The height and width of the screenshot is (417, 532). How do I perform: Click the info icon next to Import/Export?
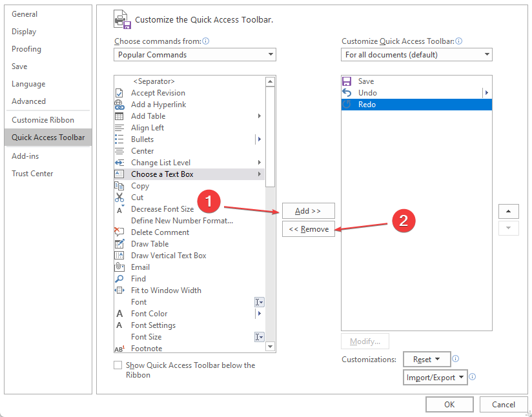472,376
